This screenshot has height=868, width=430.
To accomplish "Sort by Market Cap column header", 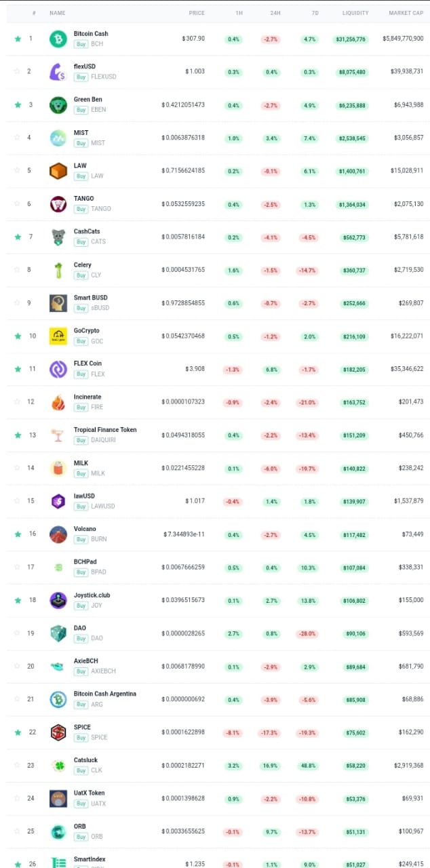I will pyautogui.click(x=406, y=13).
